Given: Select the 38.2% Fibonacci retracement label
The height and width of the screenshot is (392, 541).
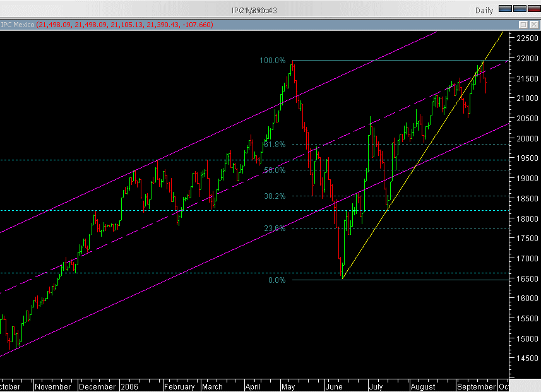Looking at the screenshot, I should click(274, 196).
